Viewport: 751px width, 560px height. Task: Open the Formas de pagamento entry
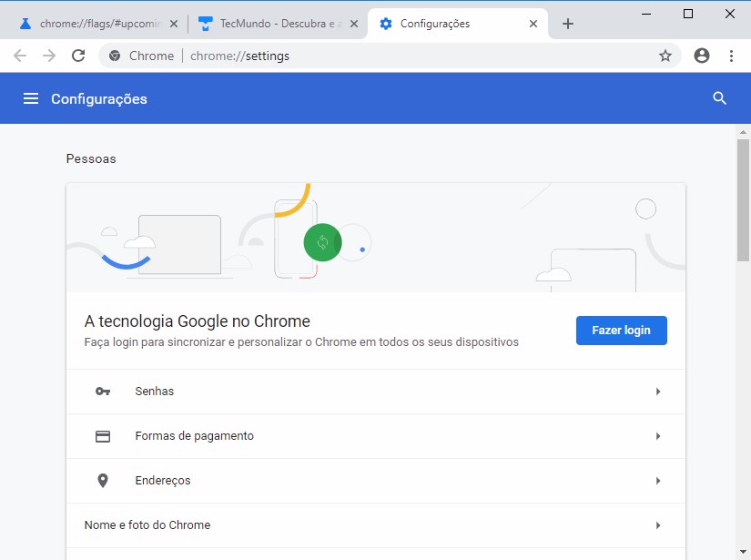tap(376, 436)
